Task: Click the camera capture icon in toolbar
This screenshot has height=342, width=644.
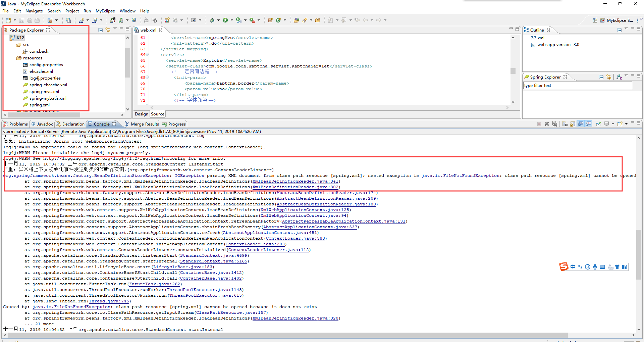Action: pos(194,20)
